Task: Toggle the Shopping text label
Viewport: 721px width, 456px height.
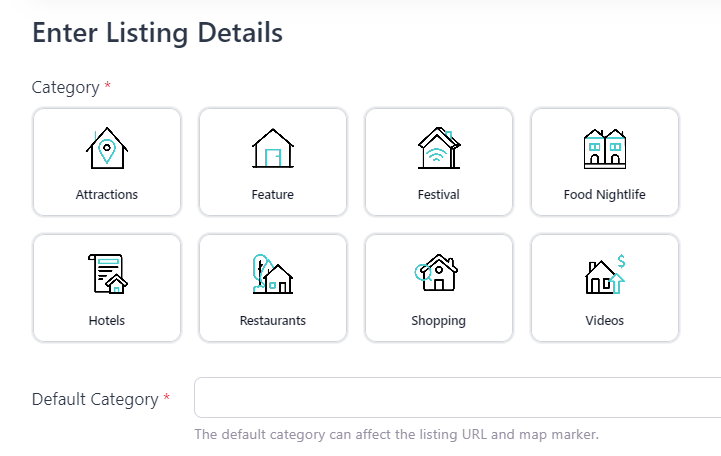Action: pos(439,321)
